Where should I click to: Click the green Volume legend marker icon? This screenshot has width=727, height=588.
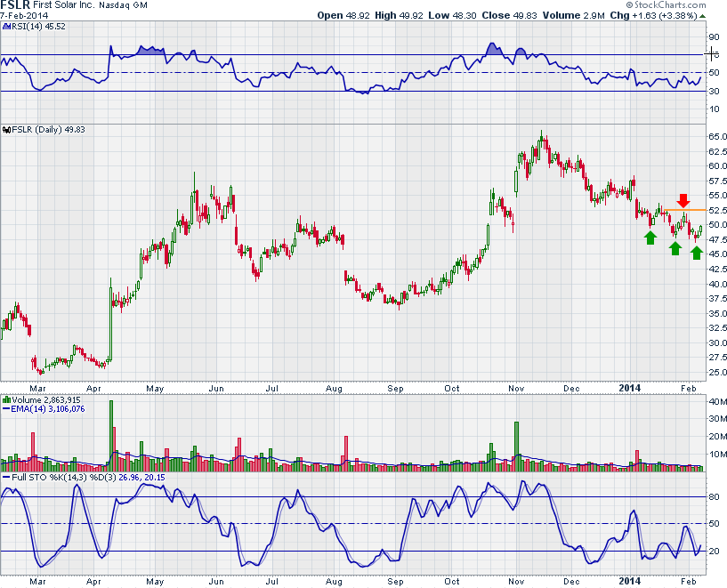[5, 400]
